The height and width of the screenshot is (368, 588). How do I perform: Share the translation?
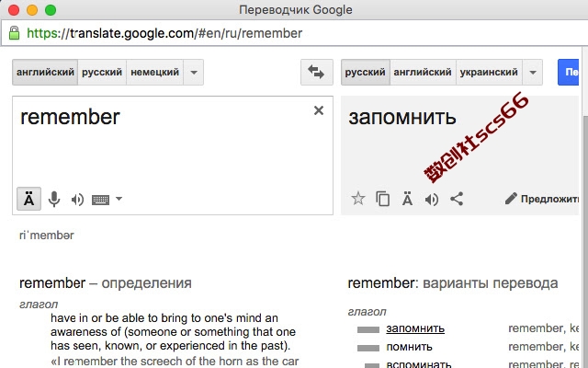click(457, 199)
